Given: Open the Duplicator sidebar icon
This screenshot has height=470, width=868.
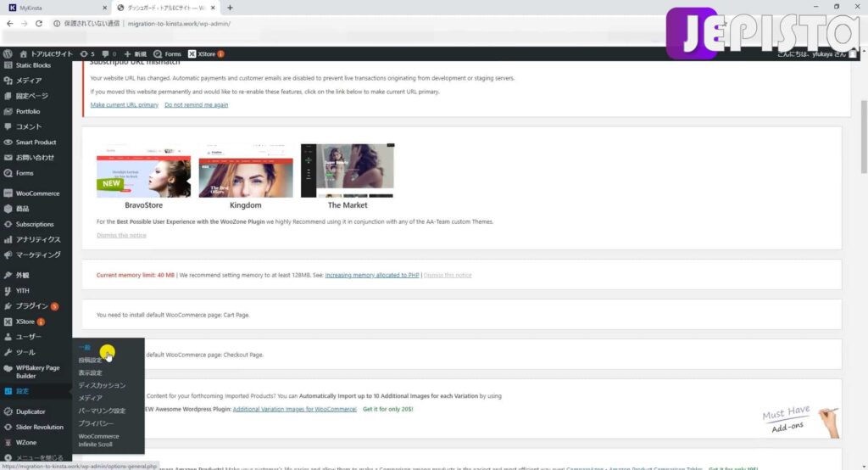Looking at the screenshot, I should point(8,411).
